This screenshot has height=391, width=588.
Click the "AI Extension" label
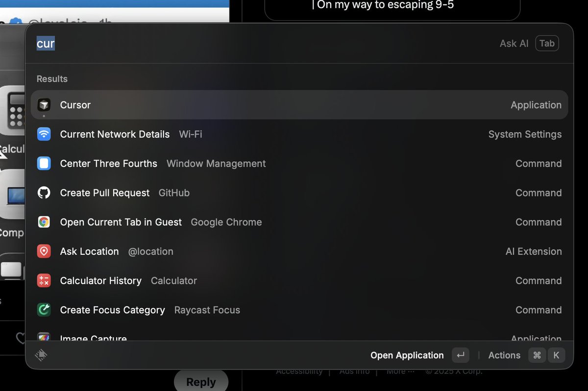534,251
